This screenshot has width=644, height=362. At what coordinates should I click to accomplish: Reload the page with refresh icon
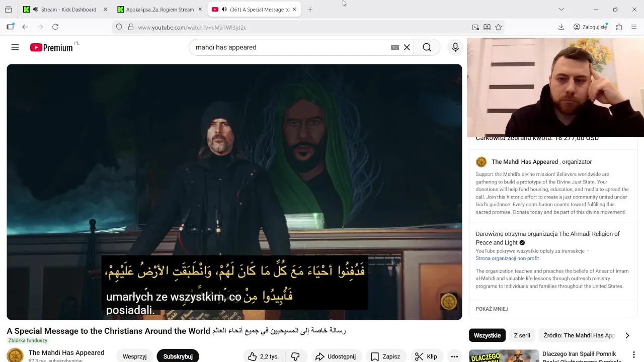(55, 27)
